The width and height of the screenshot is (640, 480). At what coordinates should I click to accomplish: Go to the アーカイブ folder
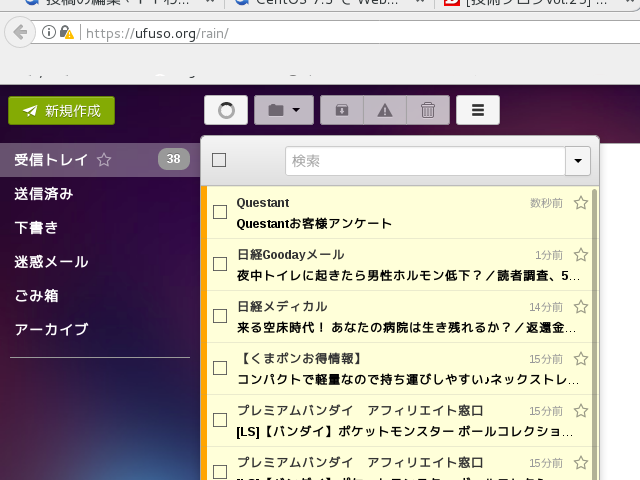point(52,330)
